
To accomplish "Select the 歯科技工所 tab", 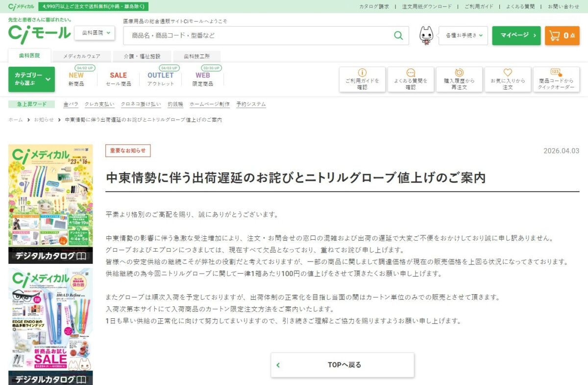I will 197,56.
